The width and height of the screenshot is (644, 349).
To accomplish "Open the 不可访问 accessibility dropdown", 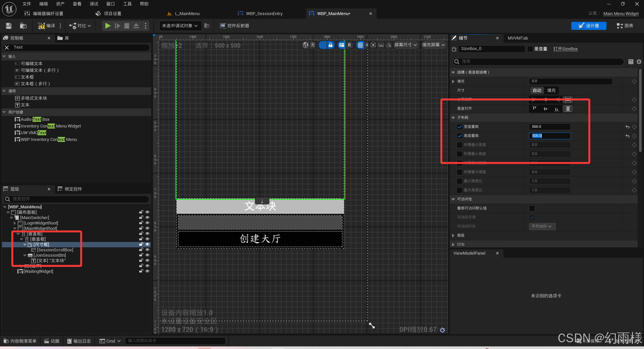I will point(542,227).
